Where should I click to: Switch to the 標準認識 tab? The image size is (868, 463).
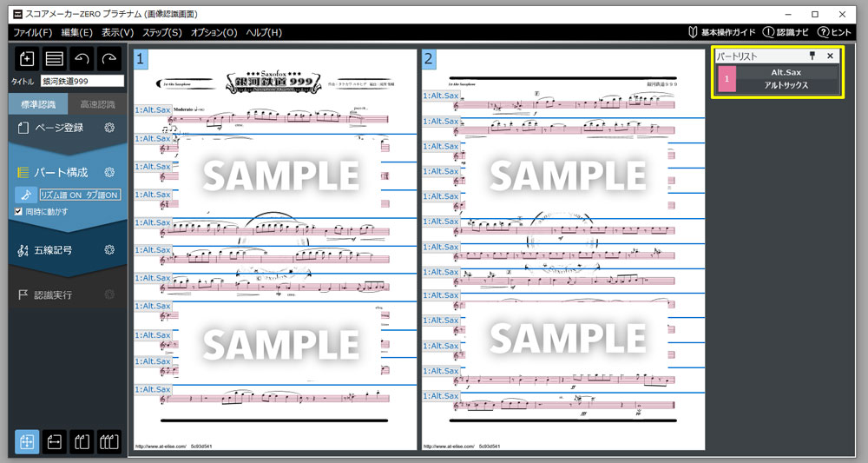pos(38,104)
